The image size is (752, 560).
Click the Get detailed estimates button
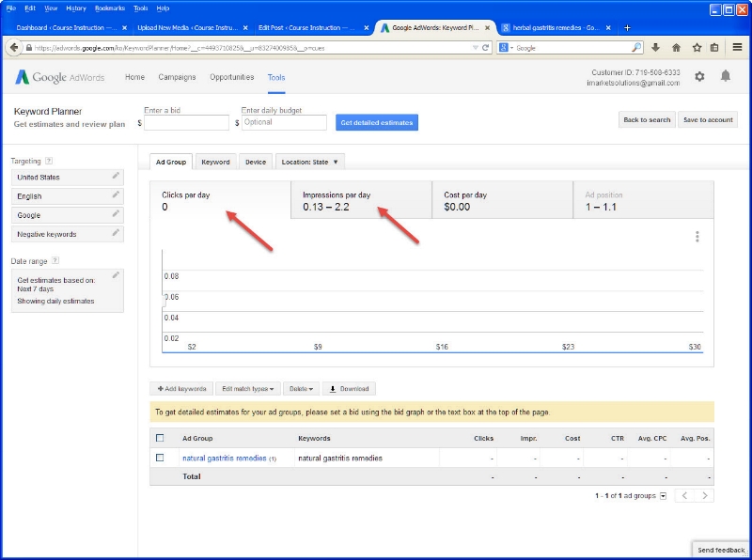376,122
